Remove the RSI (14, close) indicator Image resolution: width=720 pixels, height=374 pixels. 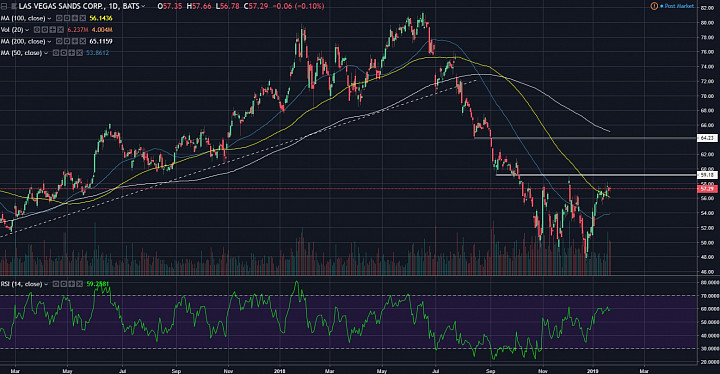click(x=80, y=284)
